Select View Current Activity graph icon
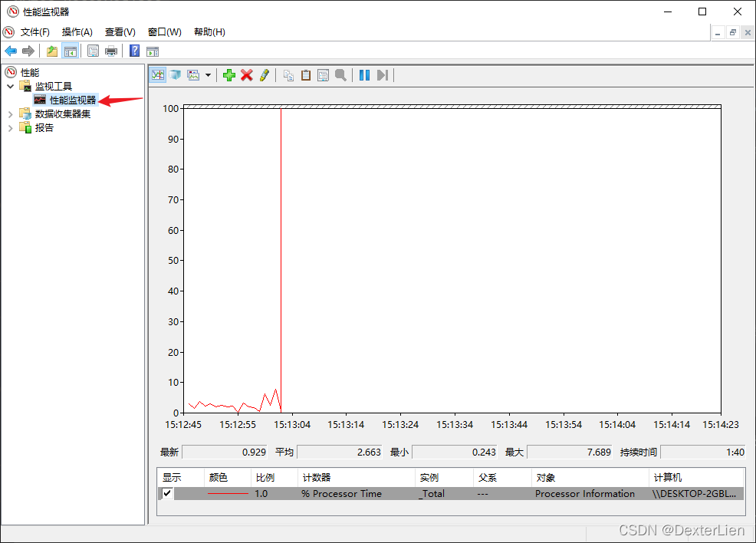 (x=158, y=74)
